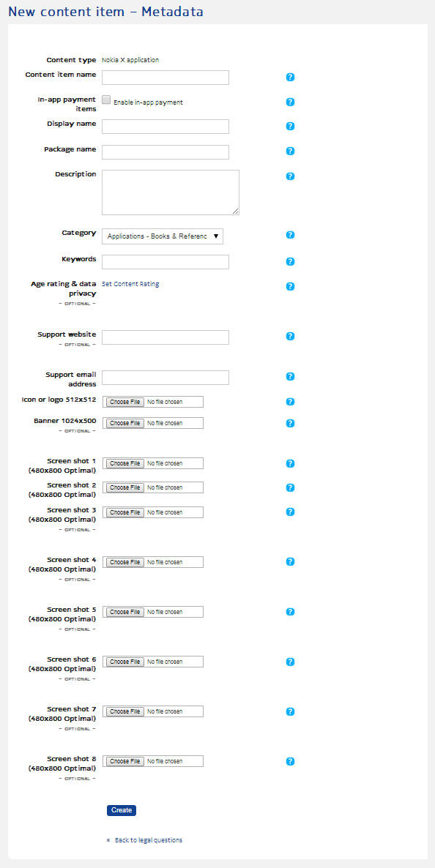This screenshot has height=868, width=435.
Task: Open Set Content Rating link
Action: (131, 284)
